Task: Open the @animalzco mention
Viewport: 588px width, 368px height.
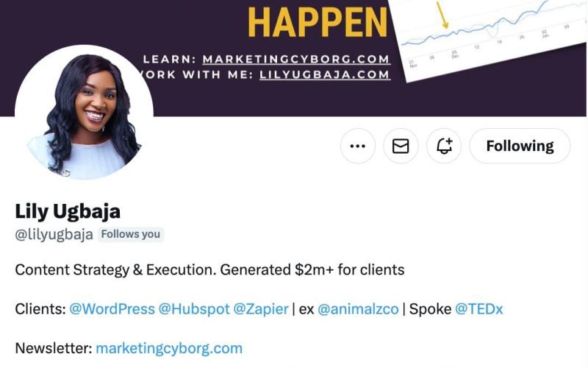Action: [358, 309]
